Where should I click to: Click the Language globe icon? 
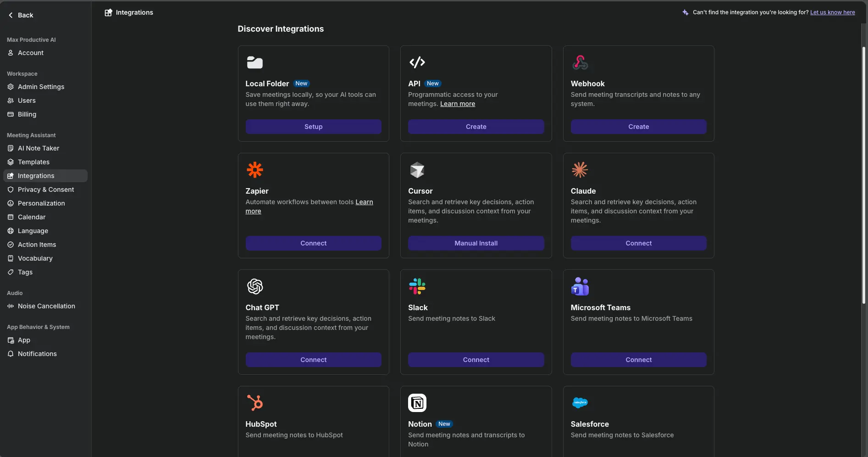[x=11, y=231]
